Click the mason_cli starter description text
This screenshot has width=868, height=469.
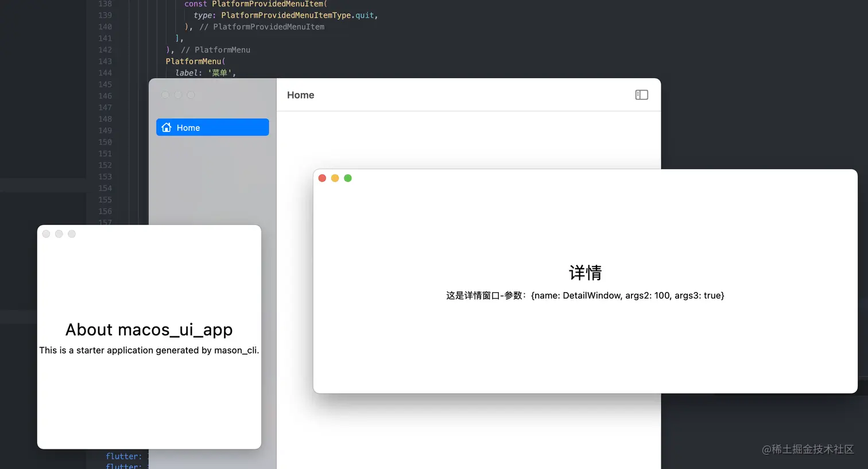point(149,350)
